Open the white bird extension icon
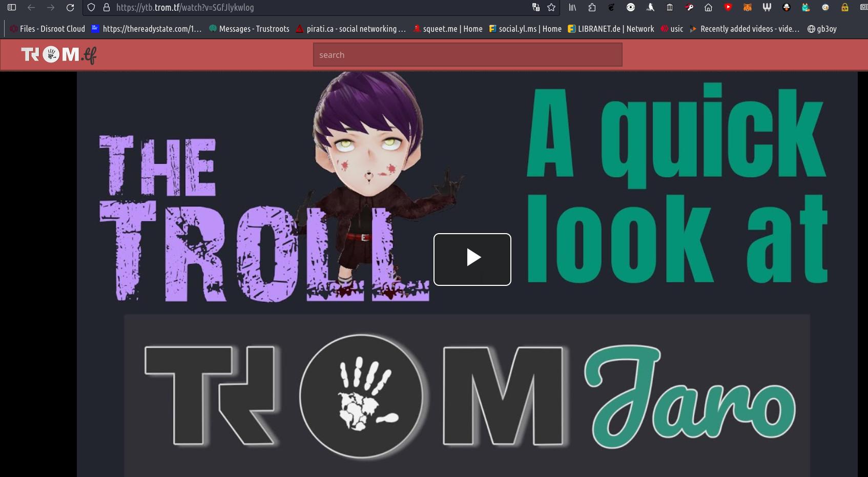This screenshot has height=477, width=868. tap(650, 8)
